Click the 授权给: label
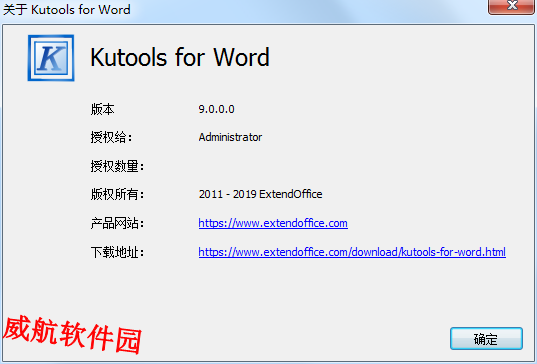This screenshot has width=537, height=364. [x=111, y=138]
